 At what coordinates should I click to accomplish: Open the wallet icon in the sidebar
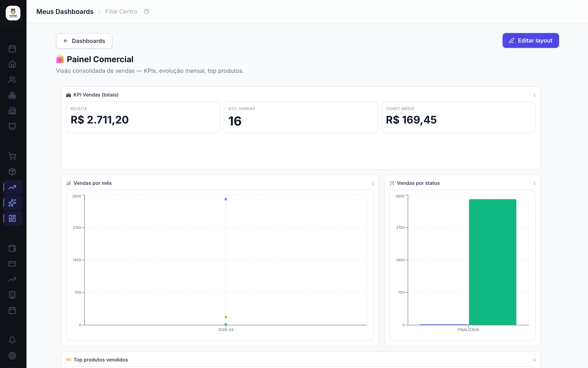pos(12,248)
